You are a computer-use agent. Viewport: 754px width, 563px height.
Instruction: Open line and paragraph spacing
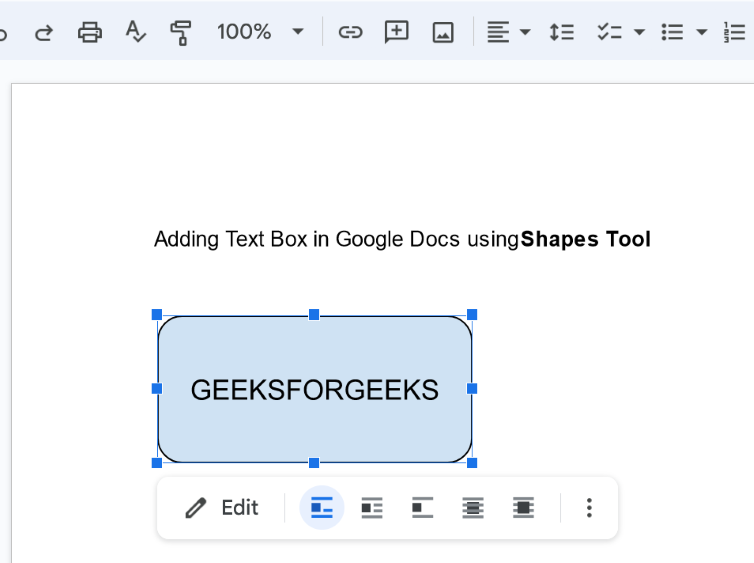point(561,32)
